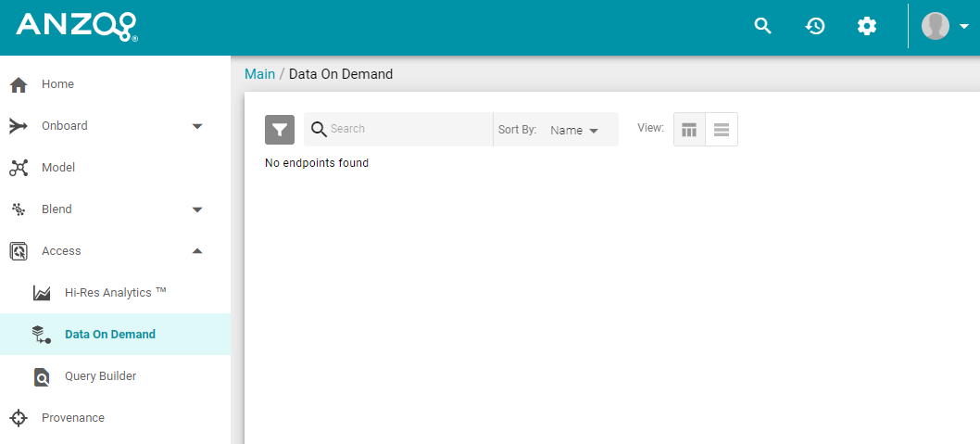The height and width of the screenshot is (444, 980).
Task: Expand the Onboard menu arrow
Action: 197,126
